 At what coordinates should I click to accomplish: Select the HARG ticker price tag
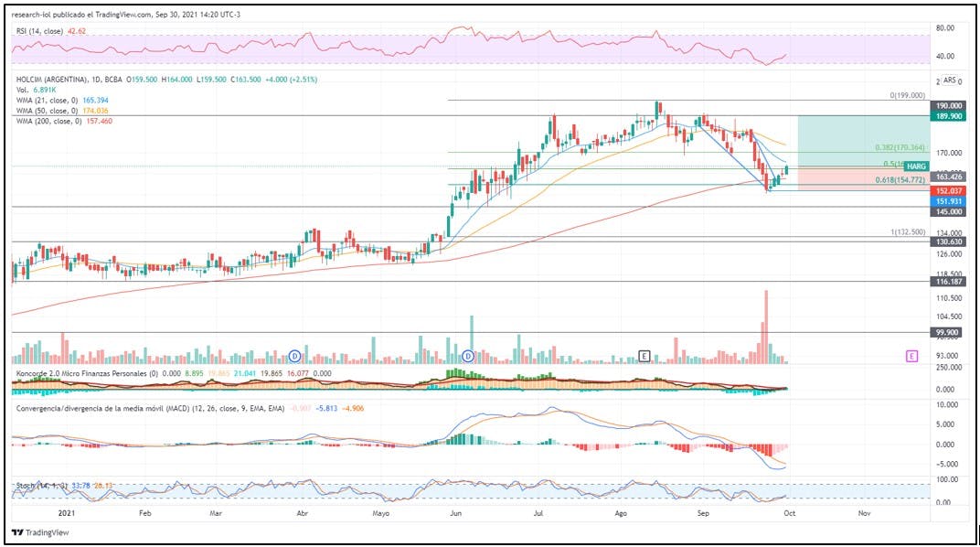pyautogui.click(x=916, y=166)
